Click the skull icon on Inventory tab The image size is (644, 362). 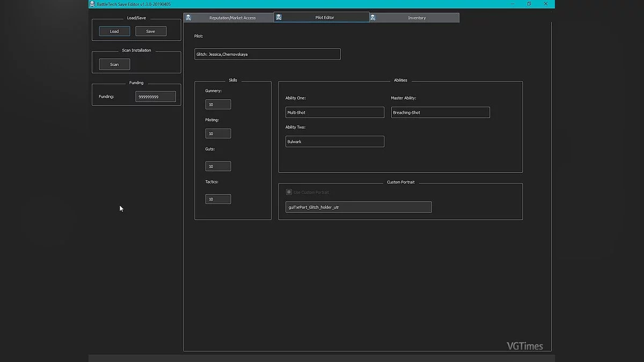373,18
